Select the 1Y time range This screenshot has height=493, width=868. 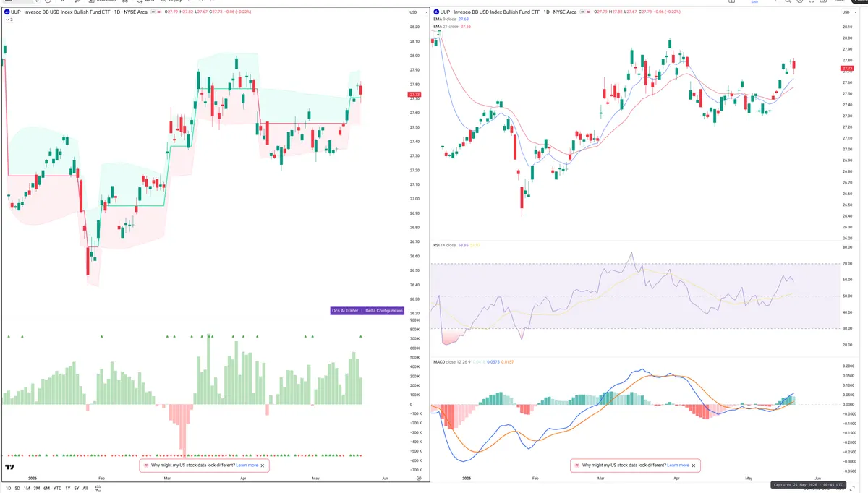[67, 489]
